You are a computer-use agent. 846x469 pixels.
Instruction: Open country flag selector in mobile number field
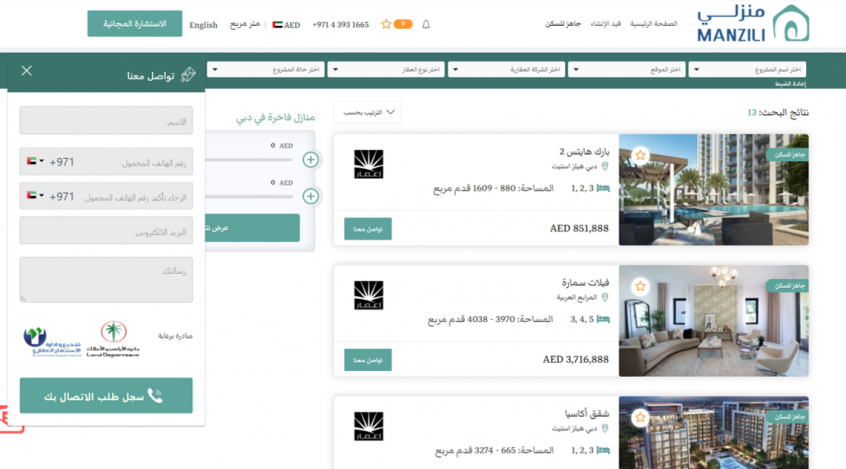35,161
